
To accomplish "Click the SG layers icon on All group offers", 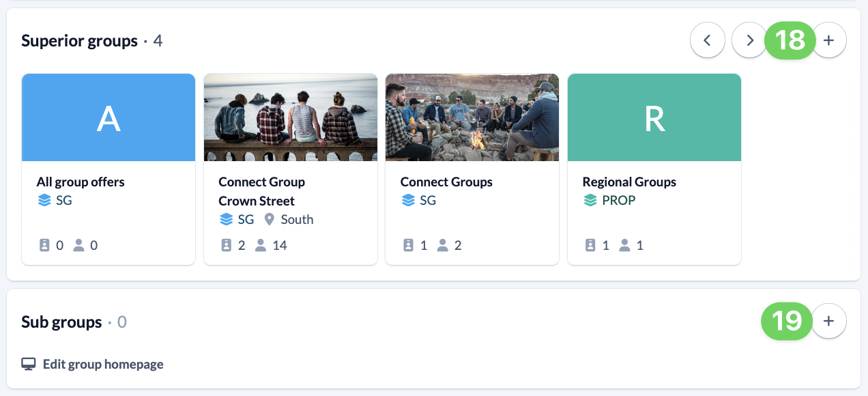I will (44, 201).
